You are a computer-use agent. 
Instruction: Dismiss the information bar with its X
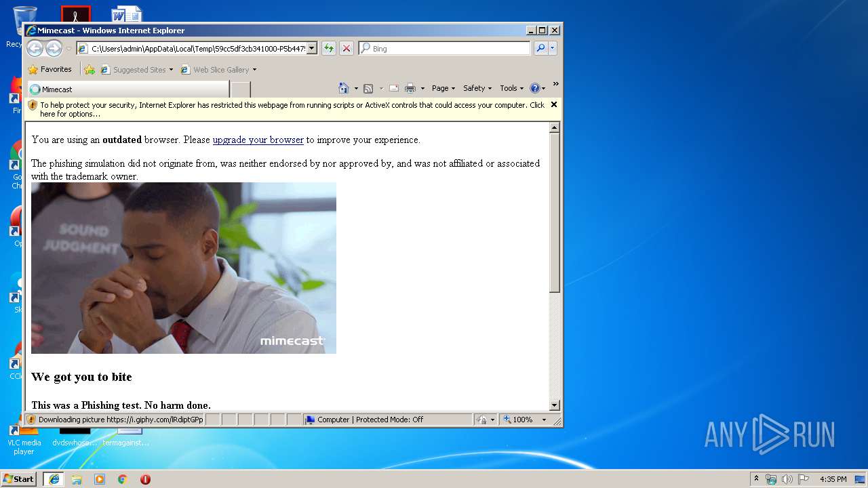(x=553, y=104)
